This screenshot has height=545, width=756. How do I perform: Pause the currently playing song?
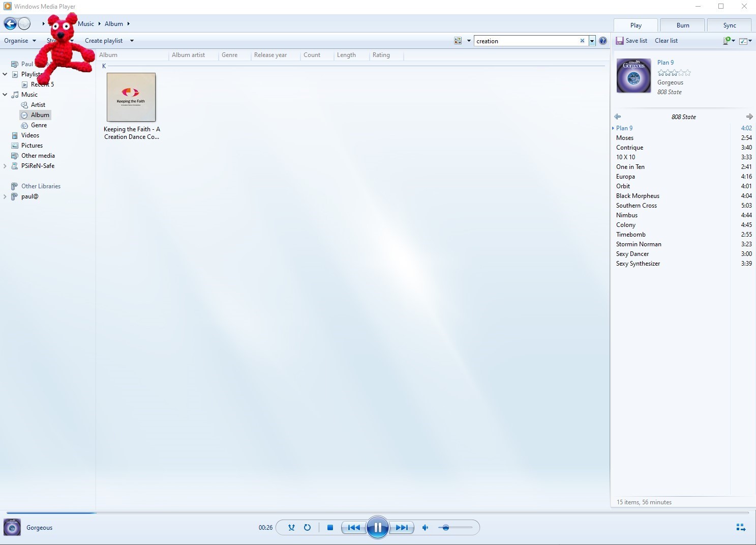coord(378,528)
